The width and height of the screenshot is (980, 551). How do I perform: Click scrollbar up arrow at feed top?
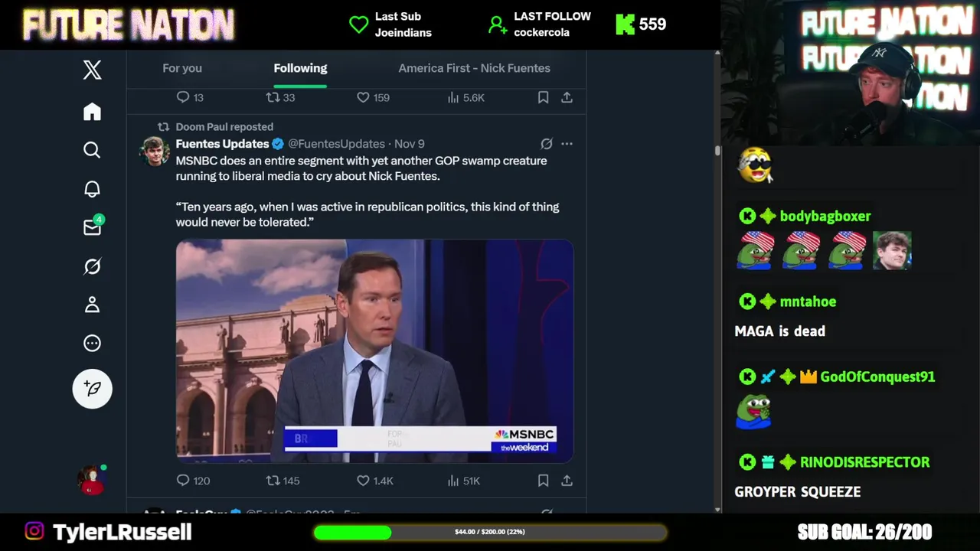pyautogui.click(x=717, y=54)
